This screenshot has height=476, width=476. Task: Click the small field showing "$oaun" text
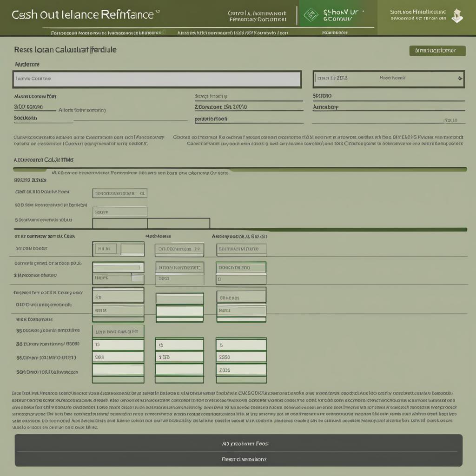tap(119, 212)
